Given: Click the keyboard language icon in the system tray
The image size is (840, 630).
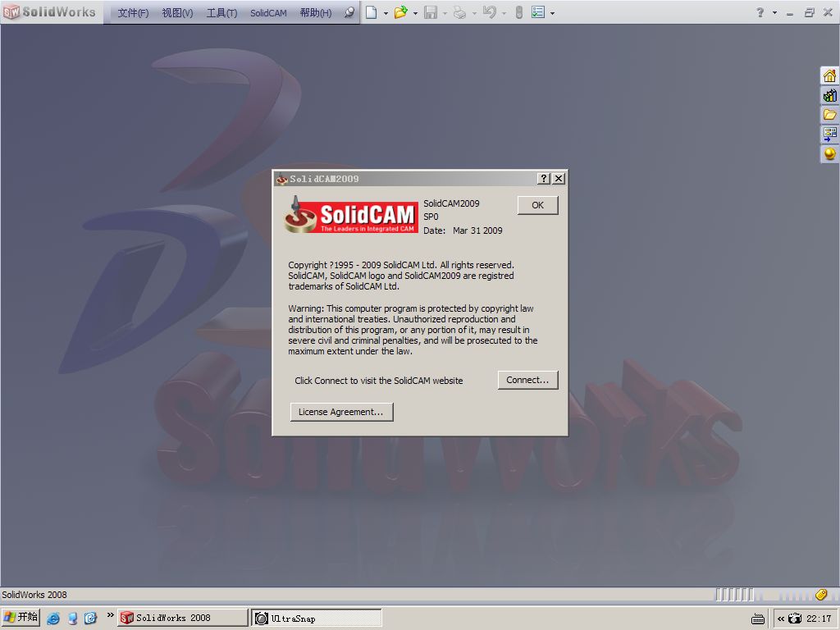Looking at the screenshot, I should click(x=757, y=619).
